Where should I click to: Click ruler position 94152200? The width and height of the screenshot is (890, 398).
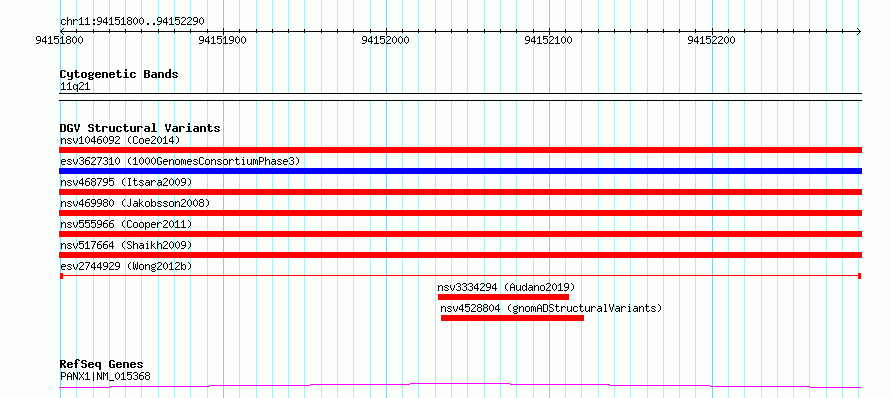[712, 40]
